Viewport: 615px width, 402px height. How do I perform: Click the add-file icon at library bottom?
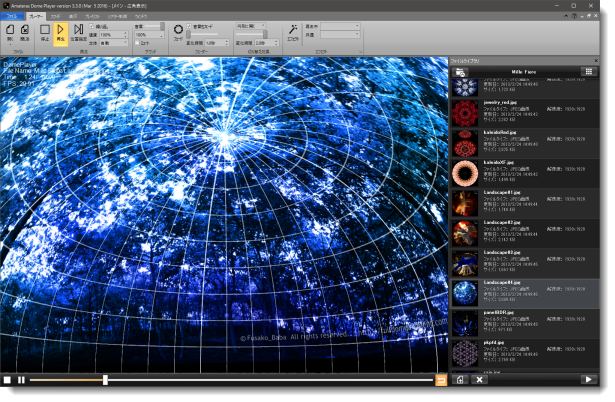pos(460,379)
